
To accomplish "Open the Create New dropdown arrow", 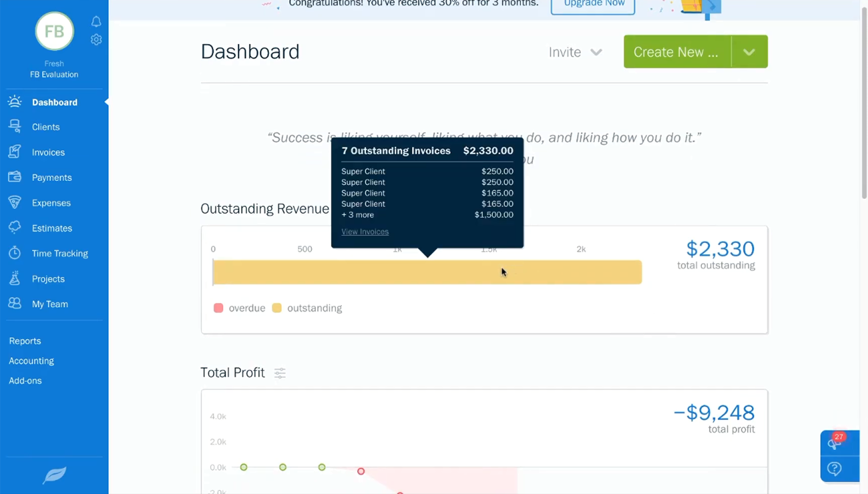I will [x=749, y=52].
